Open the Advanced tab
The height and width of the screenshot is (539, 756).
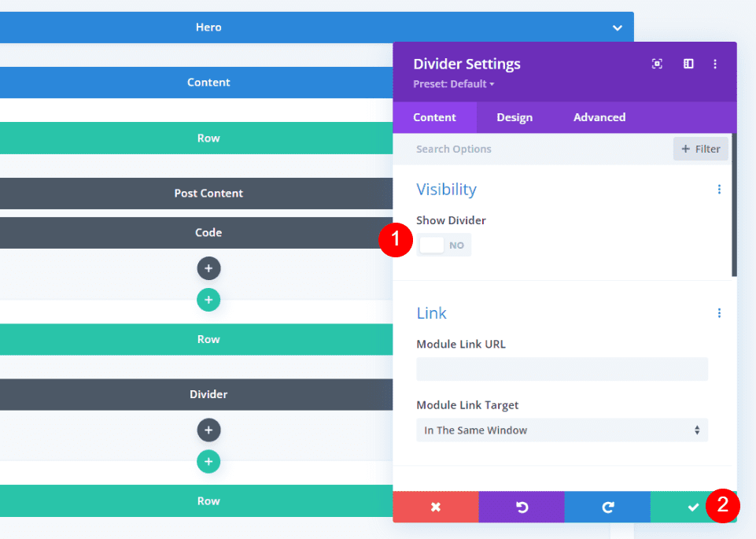[x=599, y=116]
